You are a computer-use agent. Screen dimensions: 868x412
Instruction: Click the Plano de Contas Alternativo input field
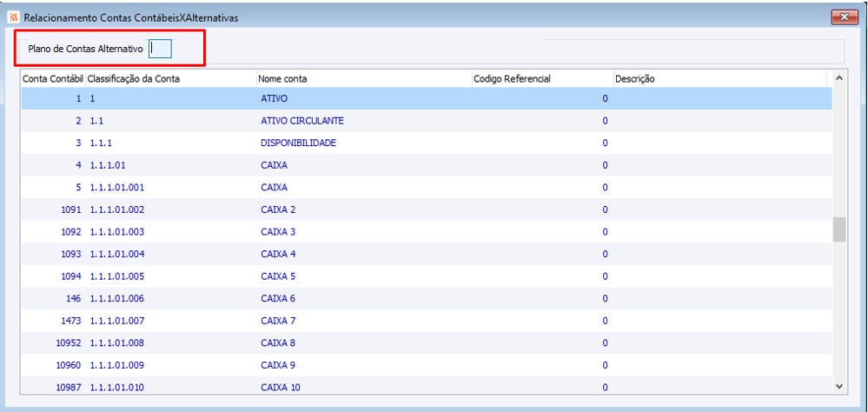[x=161, y=49]
